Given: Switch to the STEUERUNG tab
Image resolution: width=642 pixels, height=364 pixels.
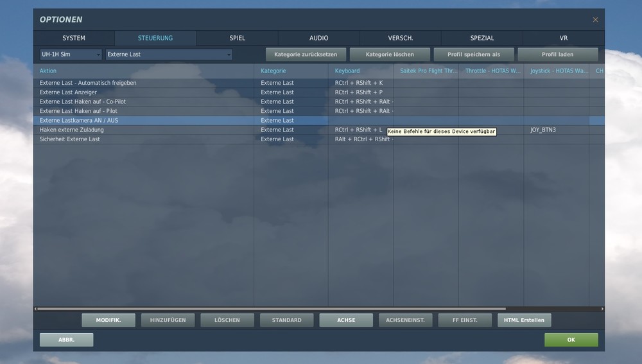Looking at the screenshot, I should [155, 38].
